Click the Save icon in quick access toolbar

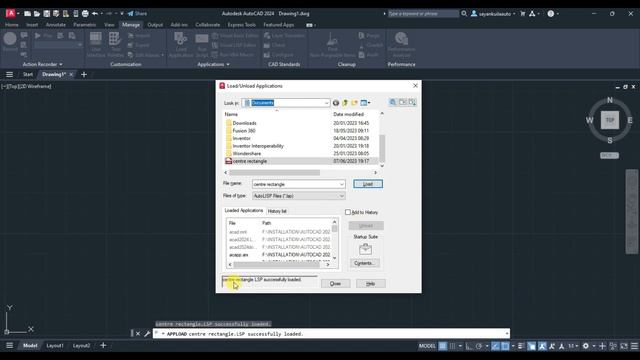pos(47,13)
